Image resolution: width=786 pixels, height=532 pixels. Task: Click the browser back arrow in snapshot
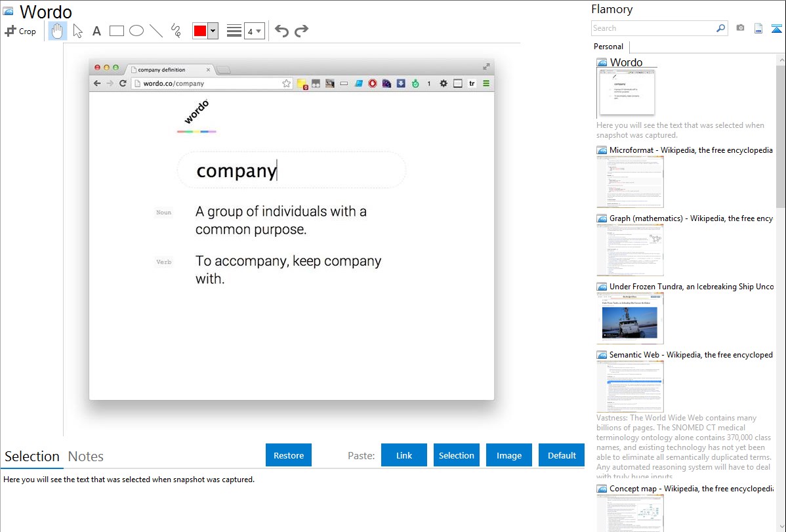96,83
